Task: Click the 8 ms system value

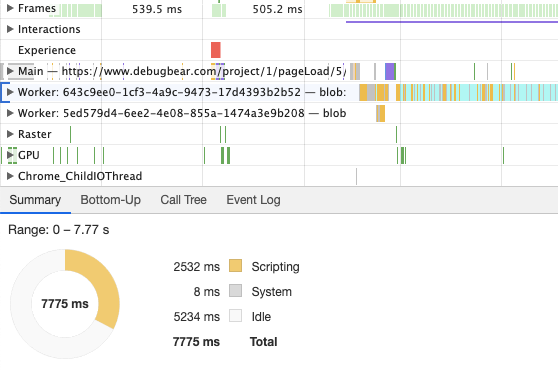Action: point(207,291)
